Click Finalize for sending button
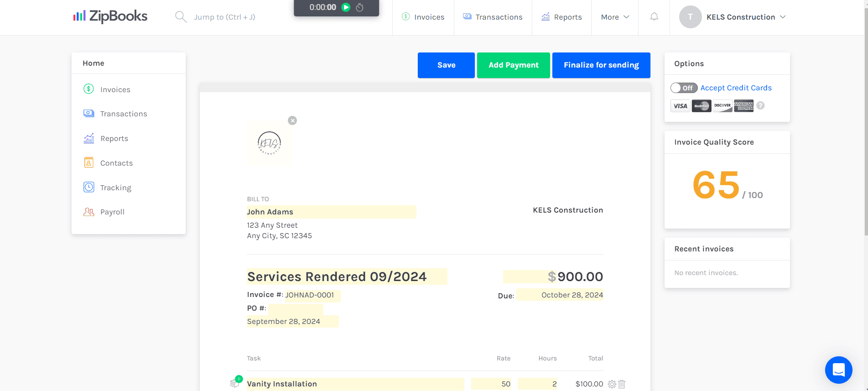 pos(601,65)
